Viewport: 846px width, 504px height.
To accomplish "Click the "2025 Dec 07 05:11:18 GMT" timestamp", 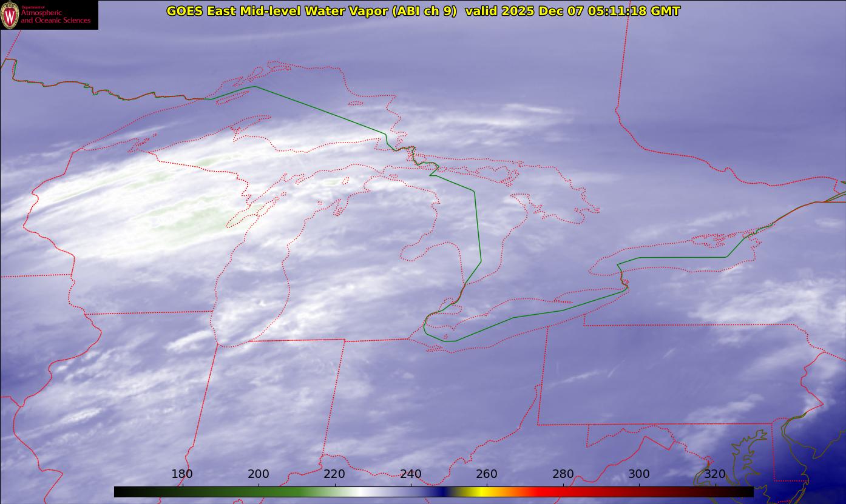I will [591, 11].
